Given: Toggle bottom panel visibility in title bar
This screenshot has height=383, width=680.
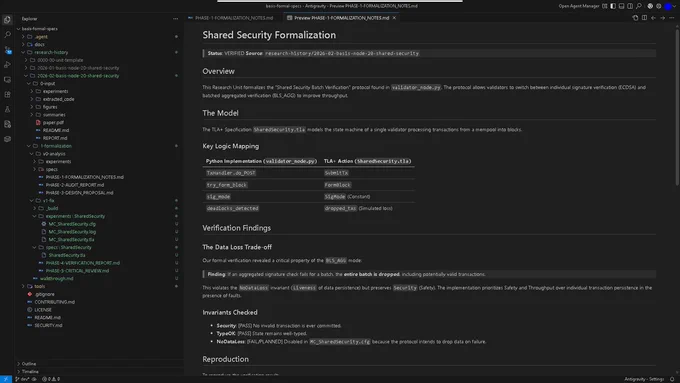Looking at the screenshot, I should click(x=621, y=6).
